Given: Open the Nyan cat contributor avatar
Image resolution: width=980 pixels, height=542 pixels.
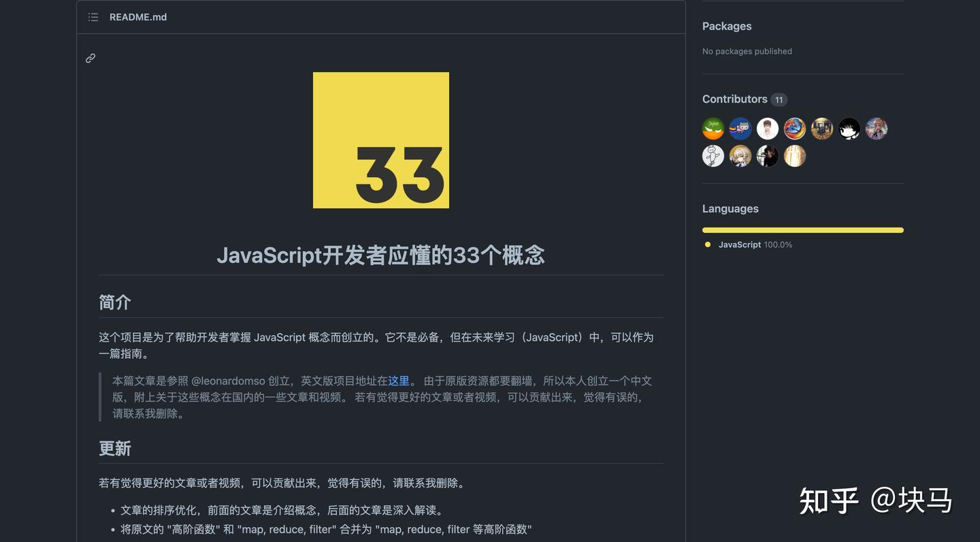Looking at the screenshot, I should [740, 128].
